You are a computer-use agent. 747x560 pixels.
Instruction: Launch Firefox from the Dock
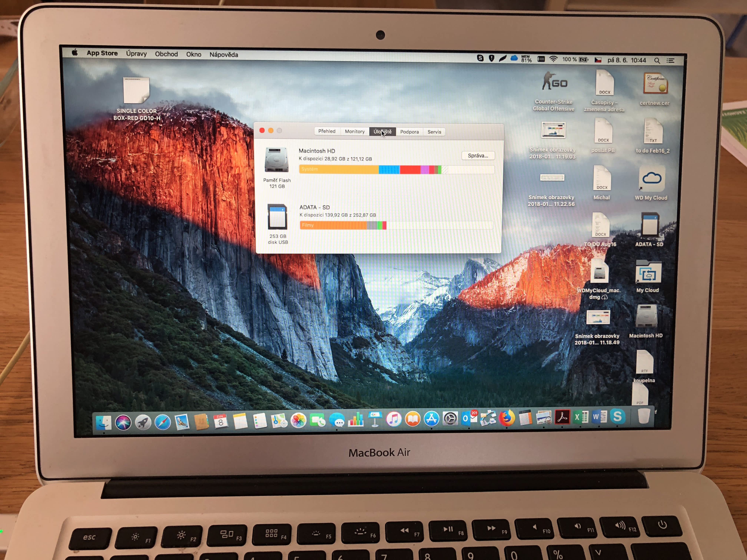[507, 418]
